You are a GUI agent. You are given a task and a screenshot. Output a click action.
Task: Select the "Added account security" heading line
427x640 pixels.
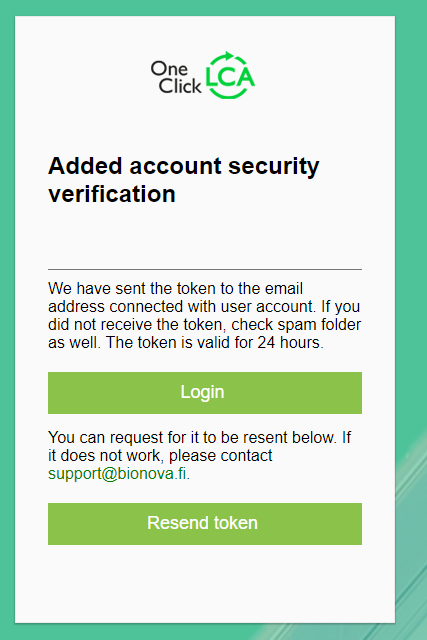(x=184, y=167)
